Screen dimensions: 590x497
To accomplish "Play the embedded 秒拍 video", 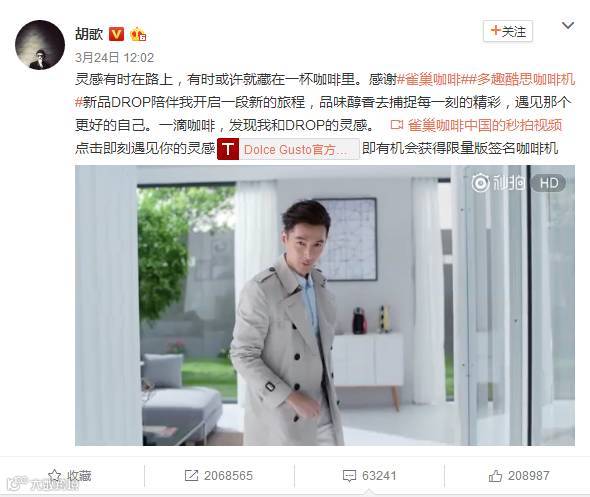I will tap(325, 305).
